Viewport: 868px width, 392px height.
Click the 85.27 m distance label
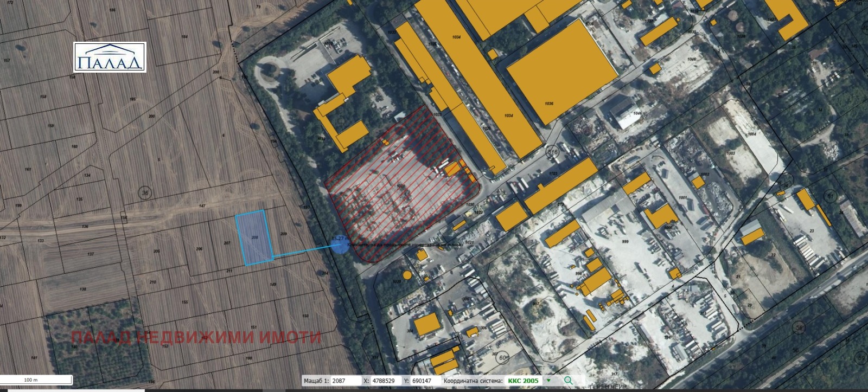[341, 239]
